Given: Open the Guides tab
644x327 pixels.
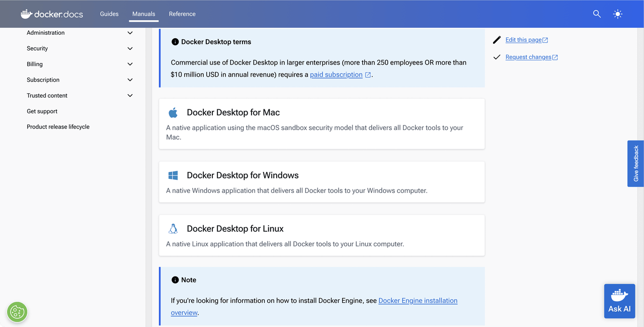Looking at the screenshot, I should tap(109, 14).
